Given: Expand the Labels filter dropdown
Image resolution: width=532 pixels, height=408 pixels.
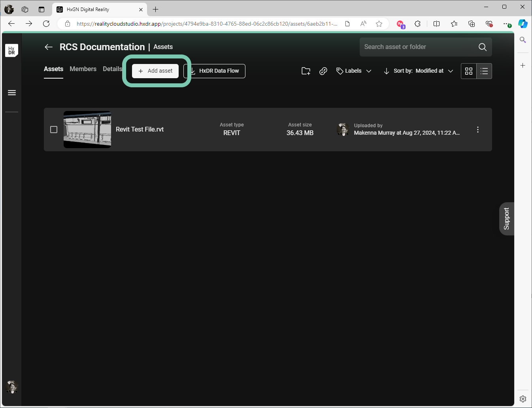Looking at the screenshot, I should (x=354, y=71).
